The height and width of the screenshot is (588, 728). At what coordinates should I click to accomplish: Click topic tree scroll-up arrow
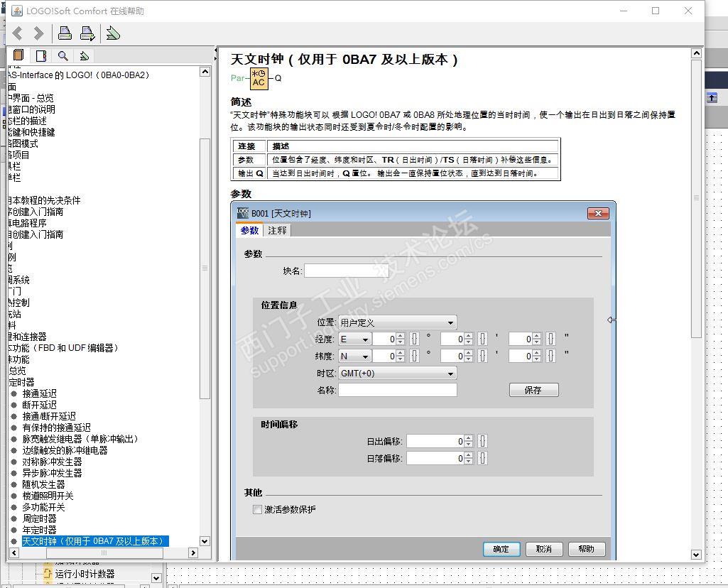tap(205, 72)
